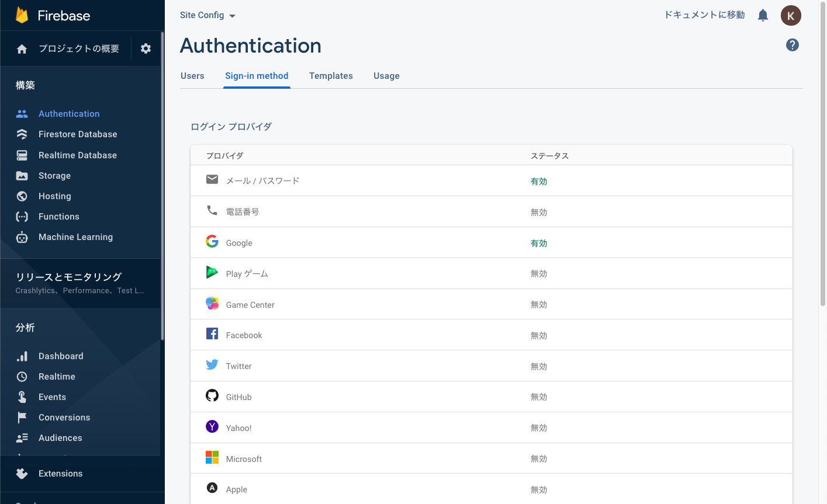Click ドキュメントに移動 link
The width and height of the screenshot is (827, 504).
click(704, 15)
